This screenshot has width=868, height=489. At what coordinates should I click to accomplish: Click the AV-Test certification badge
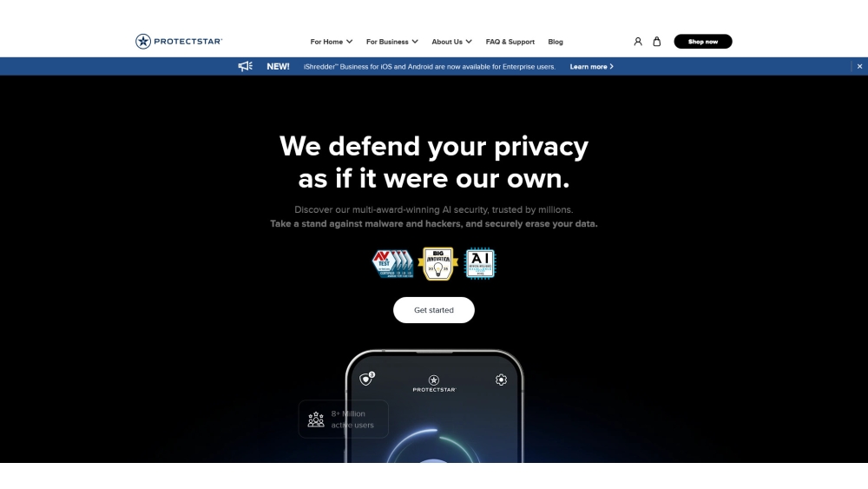pyautogui.click(x=392, y=263)
